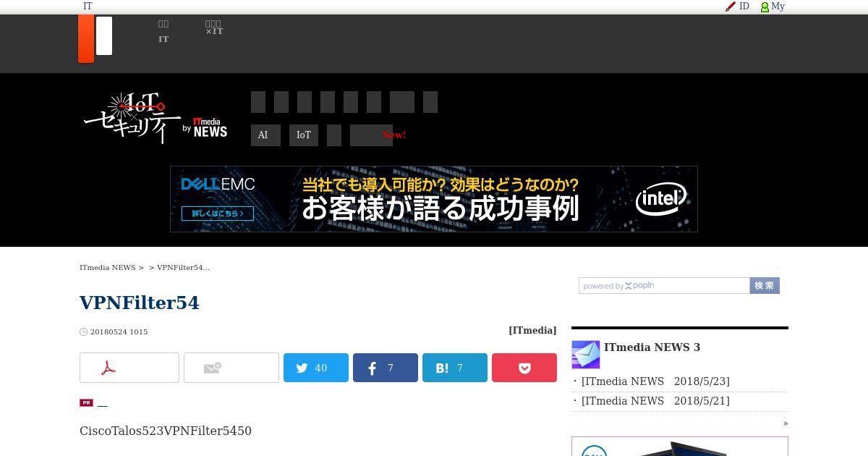This screenshot has width=868, height=456.
Task: Click the pencil ID registration icon
Action: click(731, 7)
